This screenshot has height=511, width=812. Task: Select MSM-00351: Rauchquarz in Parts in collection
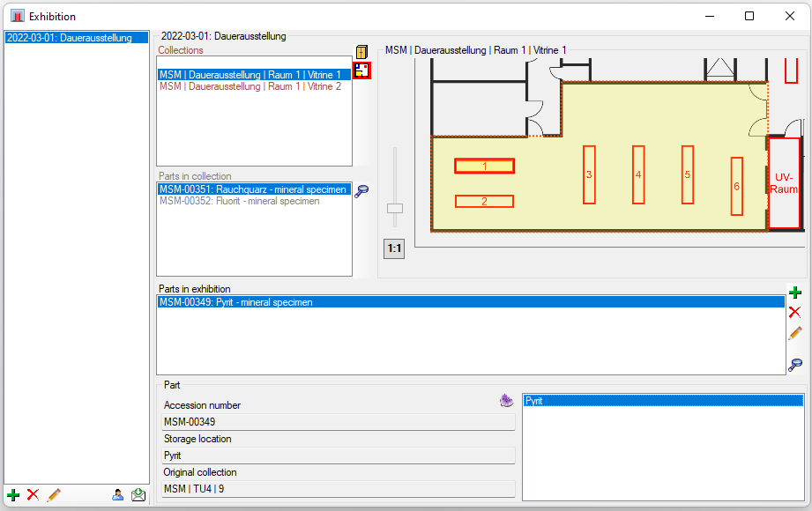coord(254,189)
